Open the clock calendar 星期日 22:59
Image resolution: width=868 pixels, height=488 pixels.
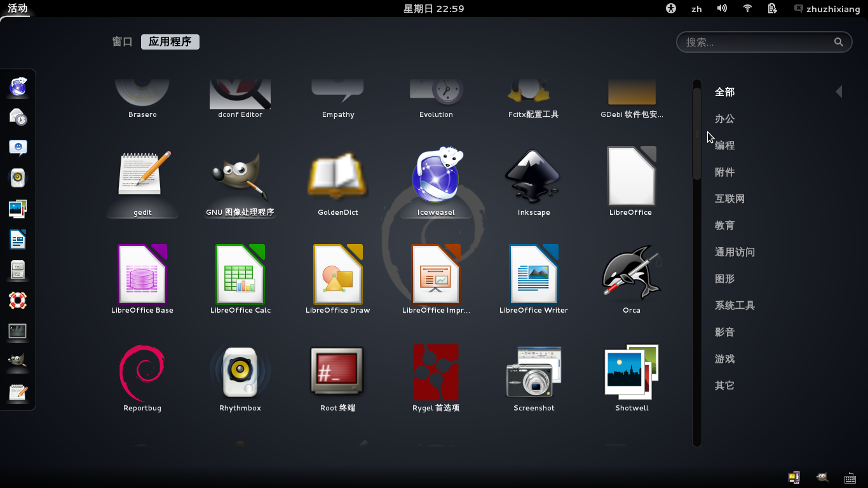(x=434, y=8)
